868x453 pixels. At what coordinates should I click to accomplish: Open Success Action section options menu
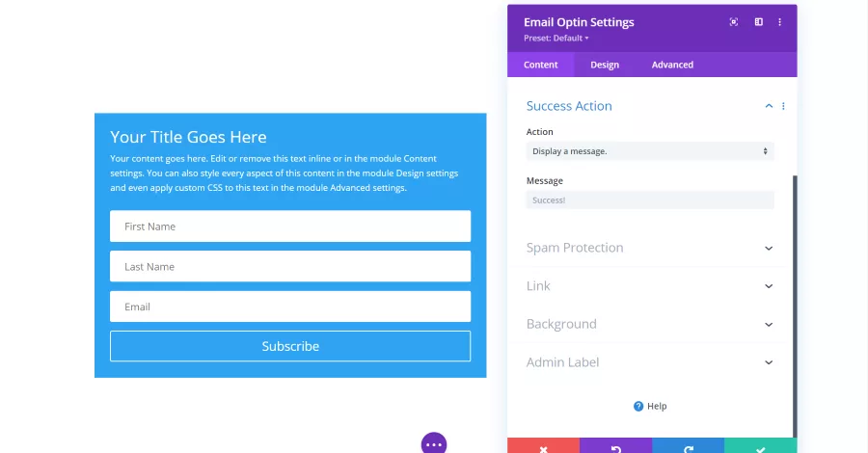pyautogui.click(x=783, y=106)
